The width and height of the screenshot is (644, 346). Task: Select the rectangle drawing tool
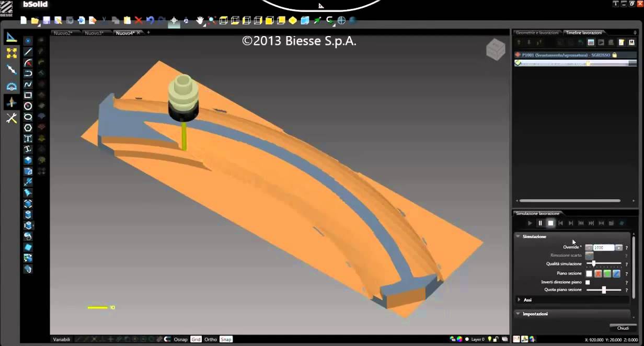click(x=28, y=95)
